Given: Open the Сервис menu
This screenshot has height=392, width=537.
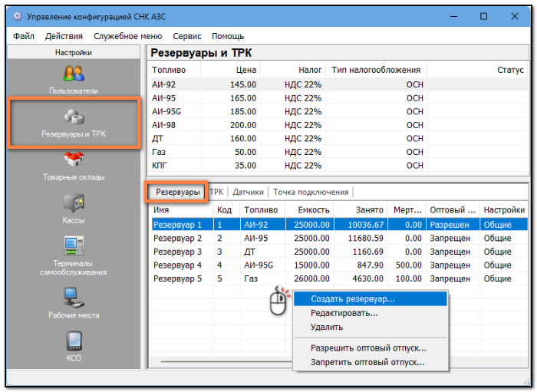Looking at the screenshot, I should coord(187,36).
